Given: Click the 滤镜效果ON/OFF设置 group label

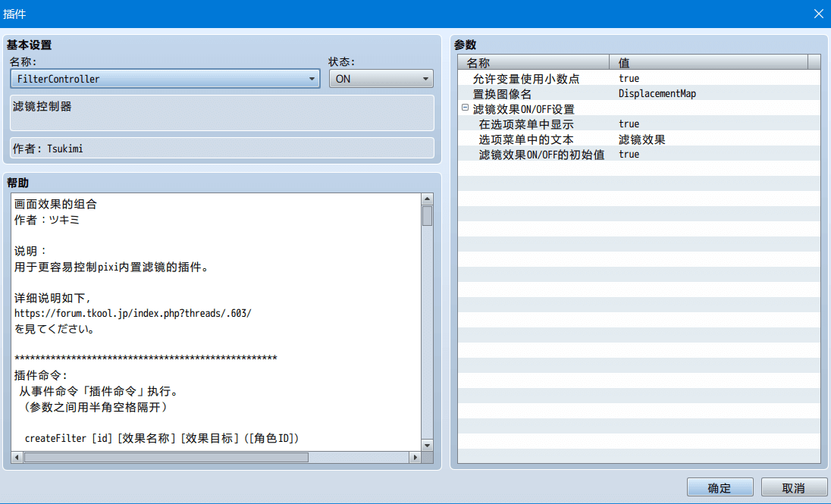Looking at the screenshot, I should pyautogui.click(x=524, y=109).
